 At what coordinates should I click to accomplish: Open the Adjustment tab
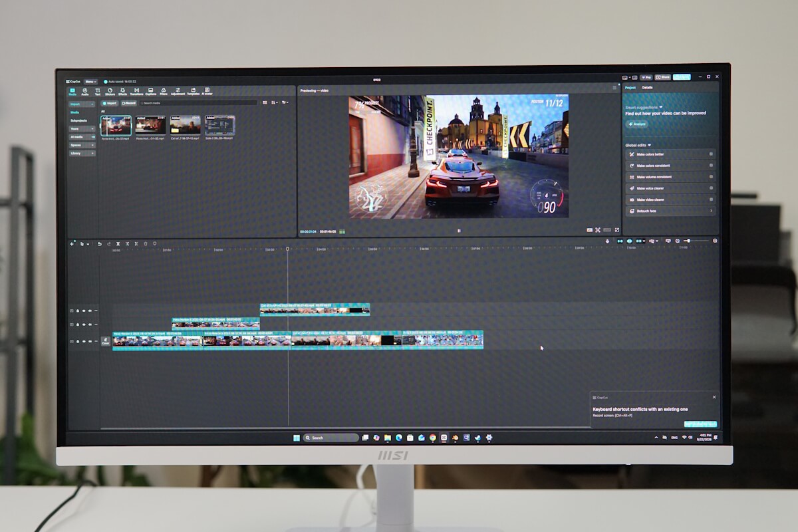click(x=178, y=92)
